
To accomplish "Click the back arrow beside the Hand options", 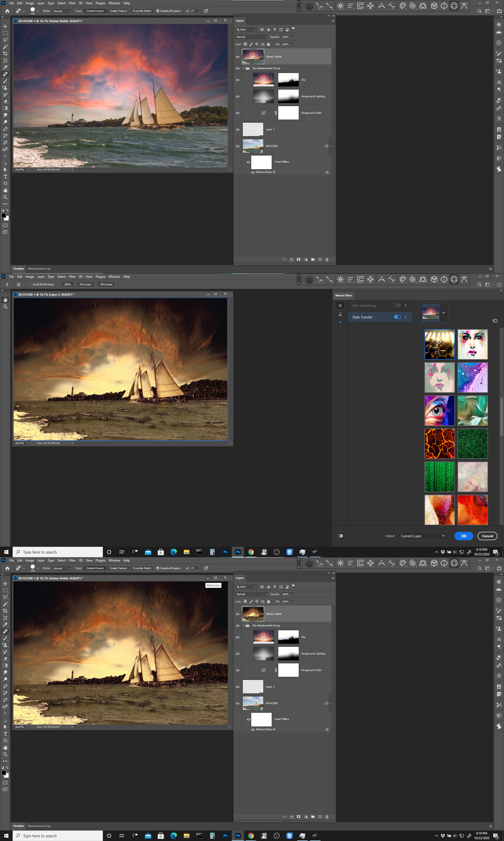I will click(x=7, y=284).
